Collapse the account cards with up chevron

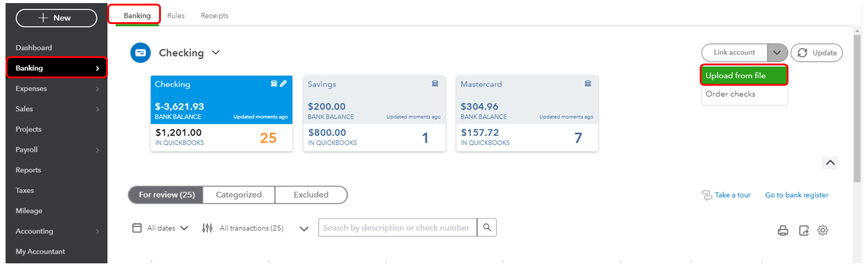pos(830,163)
